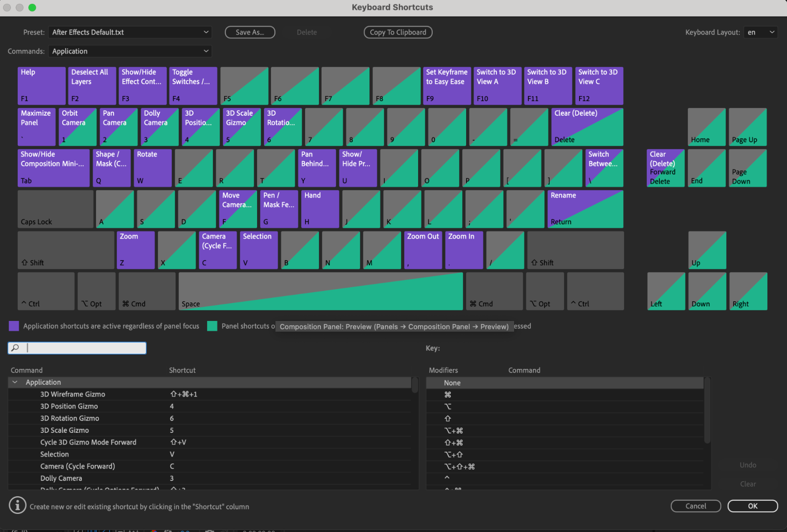Open the Preset dropdown
This screenshot has width=787, height=532.
coord(130,32)
